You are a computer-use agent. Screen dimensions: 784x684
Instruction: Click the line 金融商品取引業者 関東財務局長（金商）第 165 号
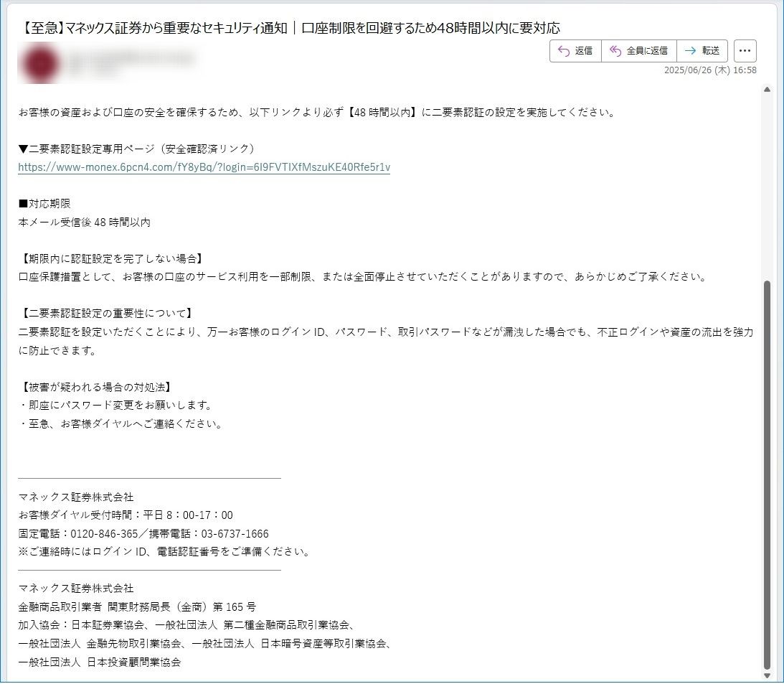(137, 607)
